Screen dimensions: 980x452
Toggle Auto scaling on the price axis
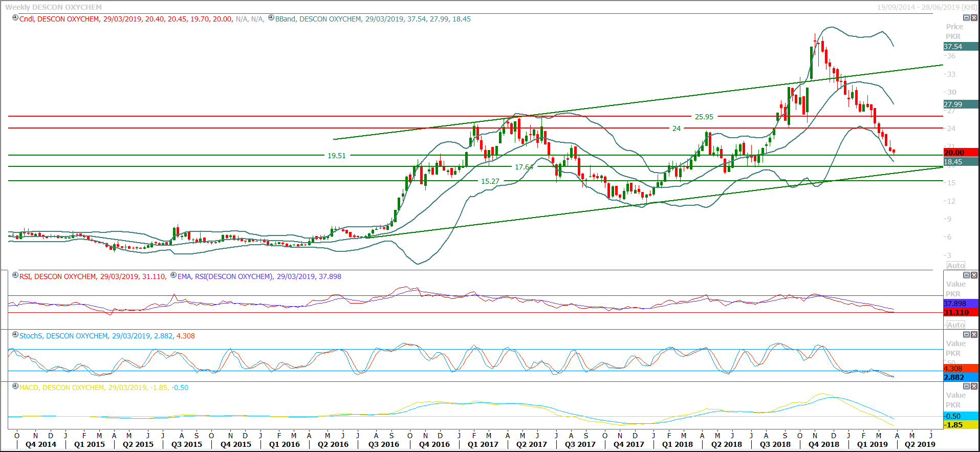click(955, 265)
